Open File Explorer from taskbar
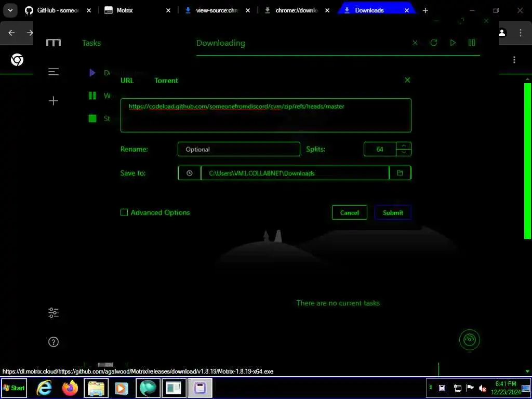This screenshot has width=532, height=399. click(x=96, y=388)
